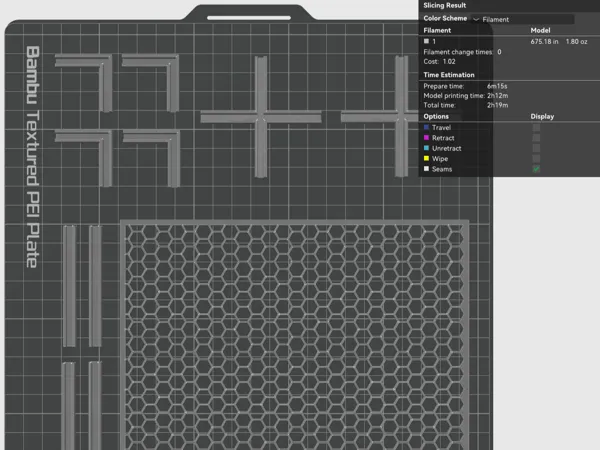Click the Time Estimation section heading
This screenshot has height=450, width=600.
pos(449,75)
